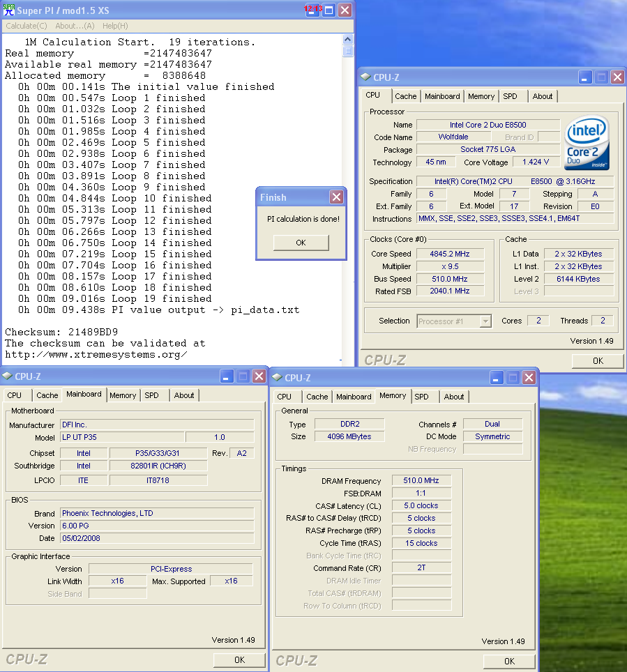The height and width of the screenshot is (672, 627).
Task: Click OK in the Finish dialog
Action: (301, 243)
